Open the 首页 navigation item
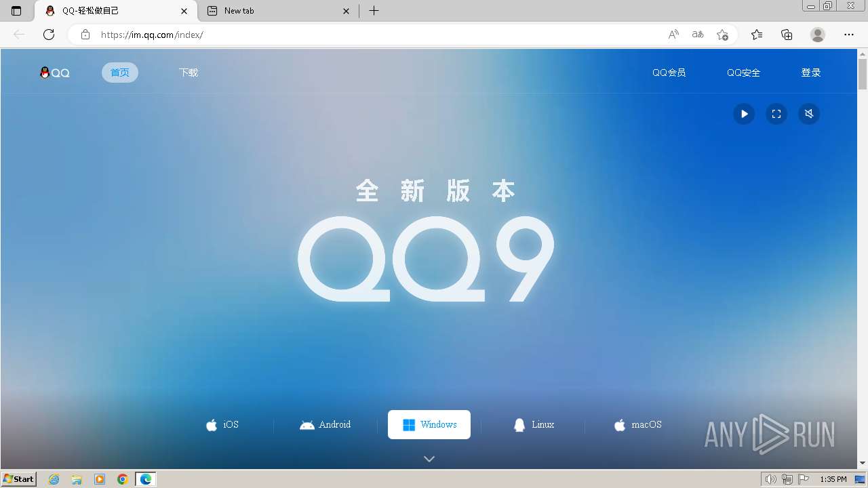The height and width of the screenshot is (488, 868). (x=120, y=73)
